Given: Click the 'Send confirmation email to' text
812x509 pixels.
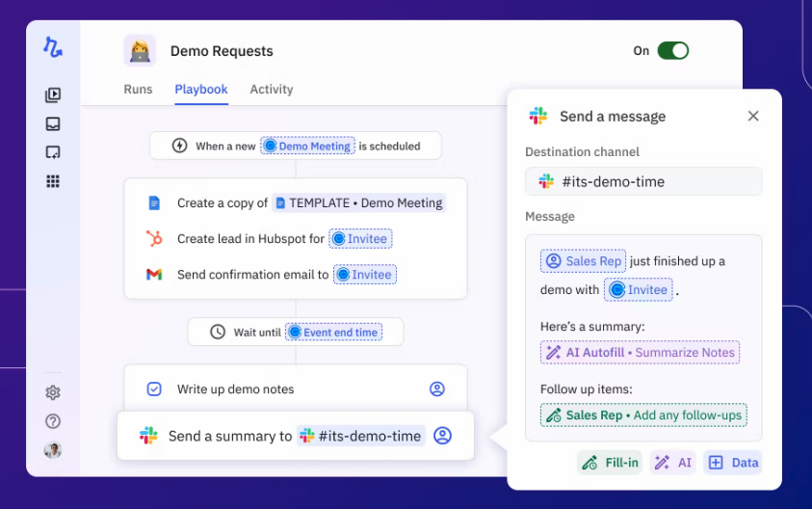Looking at the screenshot, I should click(252, 275).
